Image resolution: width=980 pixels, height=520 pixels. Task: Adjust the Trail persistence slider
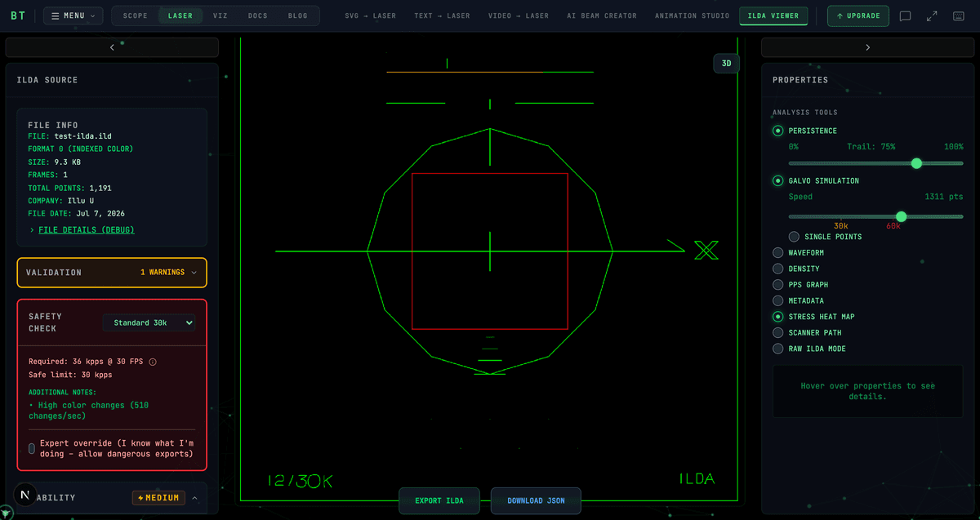coord(876,163)
